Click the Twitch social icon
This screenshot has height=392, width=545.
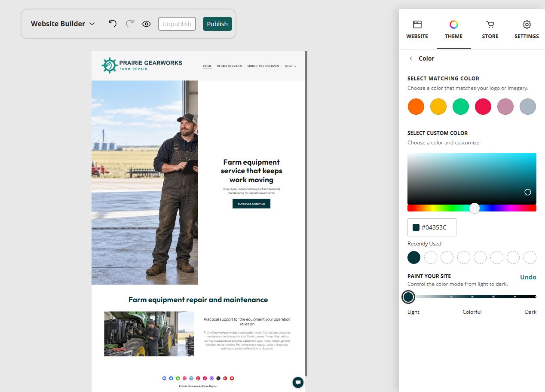pos(211,378)
